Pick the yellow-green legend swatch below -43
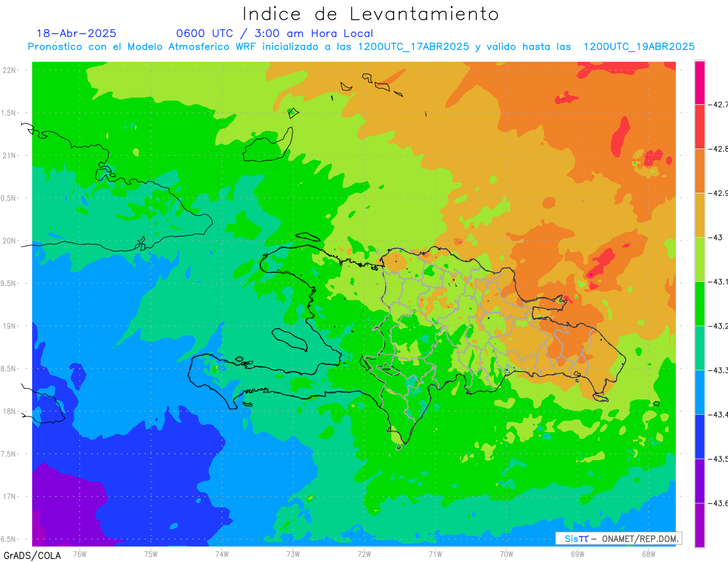Screen dimensions: 728x562 tap(699, 259)
